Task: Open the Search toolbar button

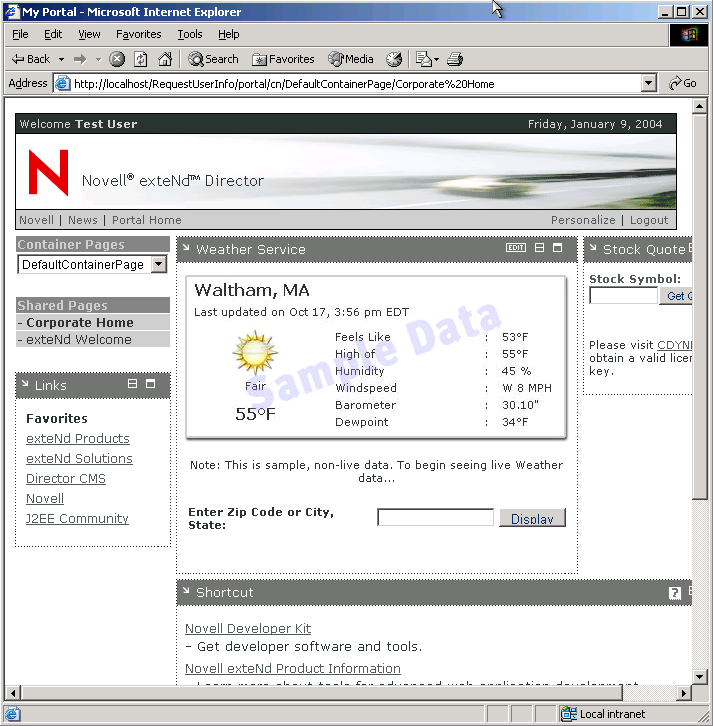Action: coord(213,59)
